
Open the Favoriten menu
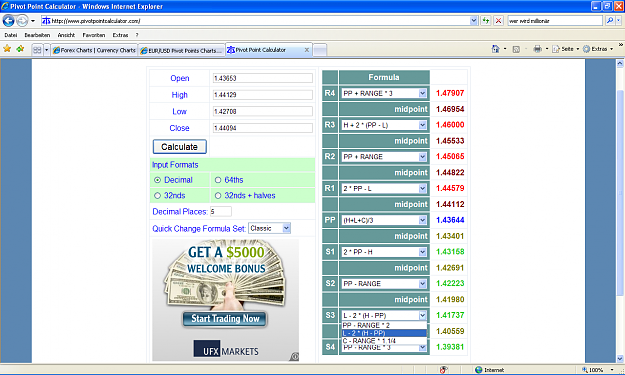pyautogui.click(x=94, y=35)
